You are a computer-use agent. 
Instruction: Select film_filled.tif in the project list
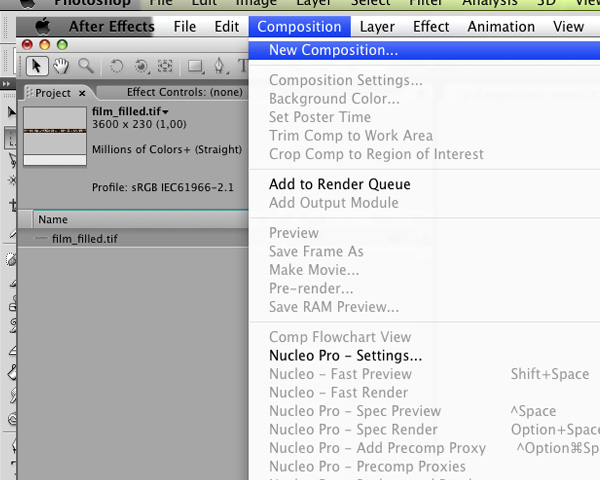85,239
